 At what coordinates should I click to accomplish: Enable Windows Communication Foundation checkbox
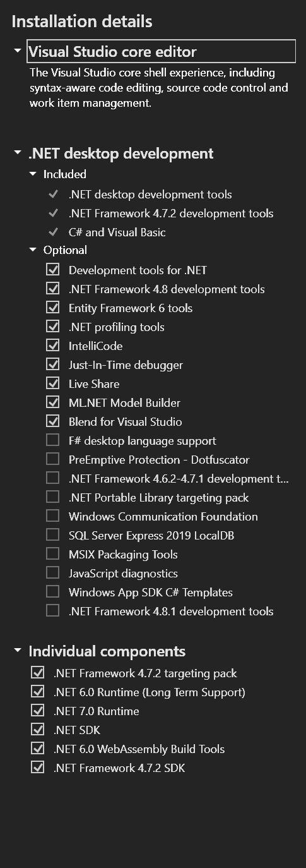click(53, 516)
